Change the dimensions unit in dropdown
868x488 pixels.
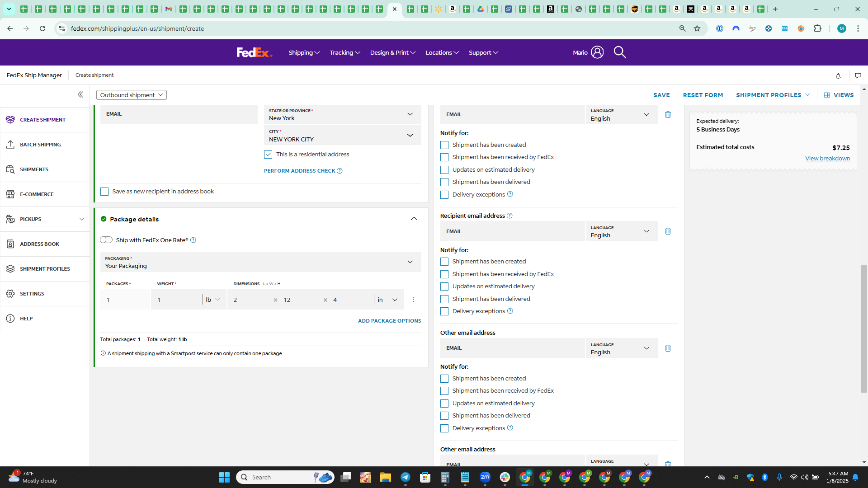[387, 300]
